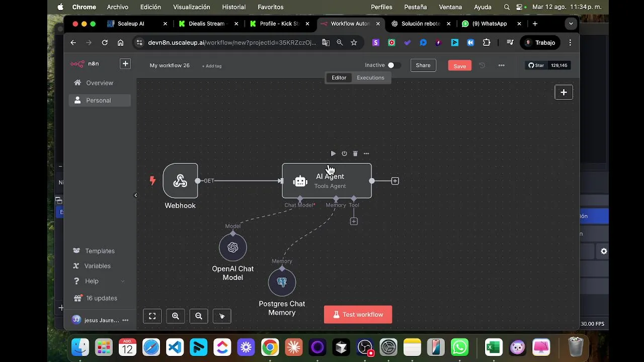Select the OpenAI Chat Model node

233,247
